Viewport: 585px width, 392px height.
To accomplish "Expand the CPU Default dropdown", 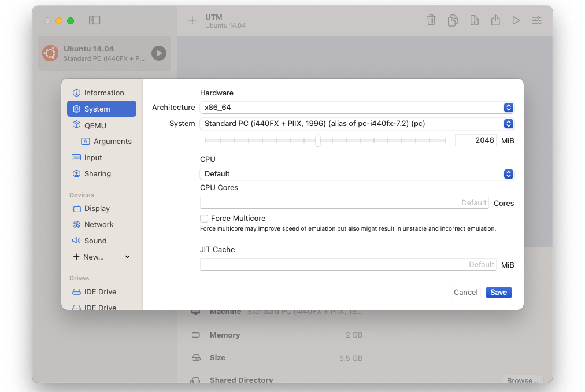I will [356, 174].
